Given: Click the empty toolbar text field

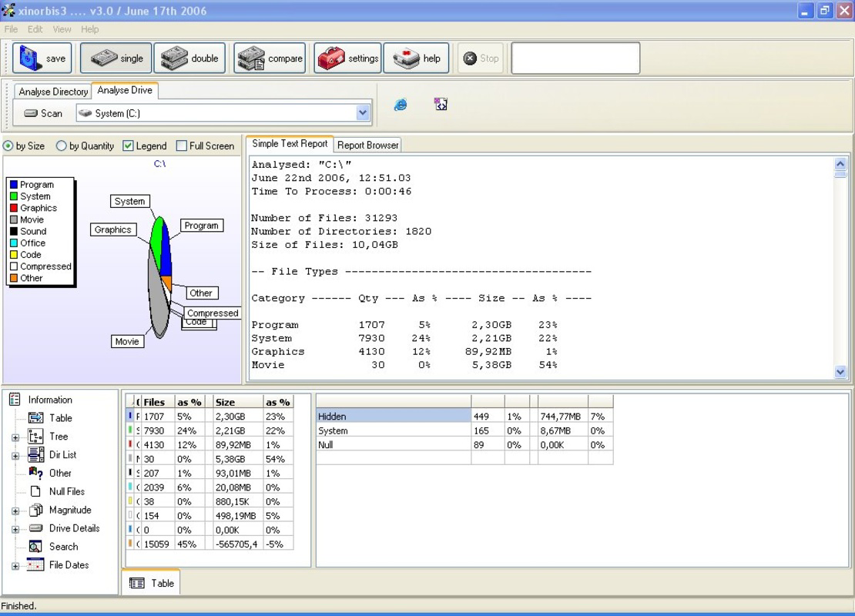Looking at the screenshot, I should pos(575,58).
